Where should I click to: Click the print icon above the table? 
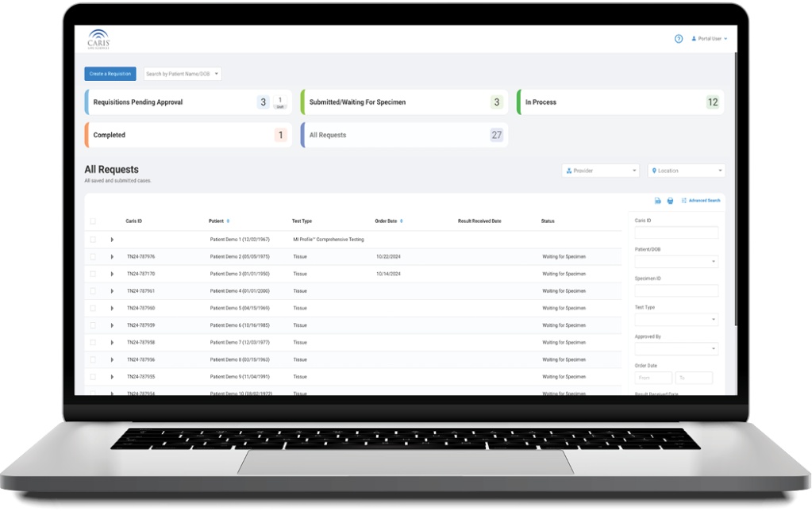(671, 201)
